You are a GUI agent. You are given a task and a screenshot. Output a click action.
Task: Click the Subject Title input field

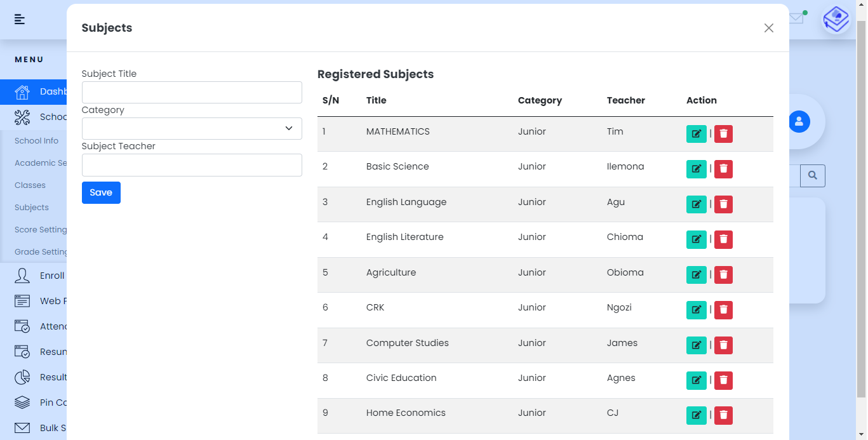click(x=192, y=93)
